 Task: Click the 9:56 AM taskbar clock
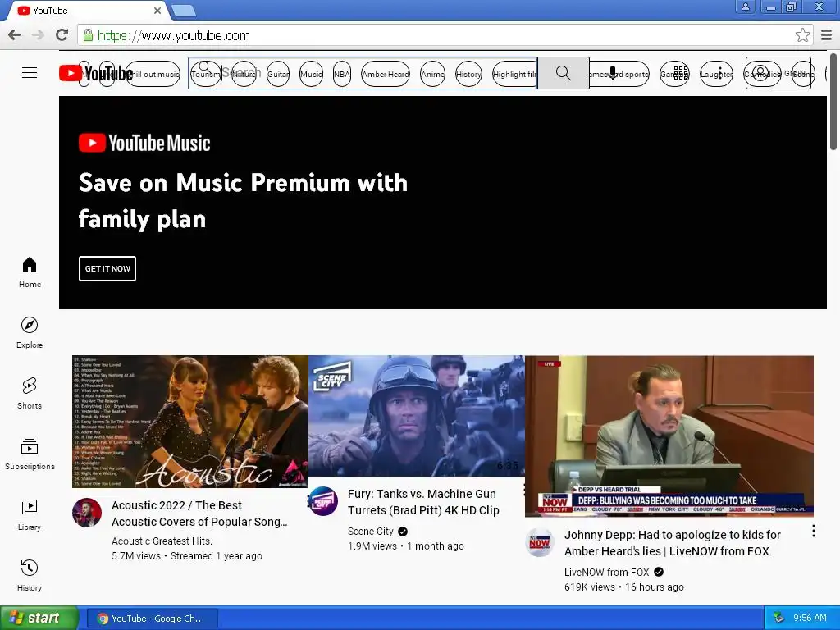[810, 618]
